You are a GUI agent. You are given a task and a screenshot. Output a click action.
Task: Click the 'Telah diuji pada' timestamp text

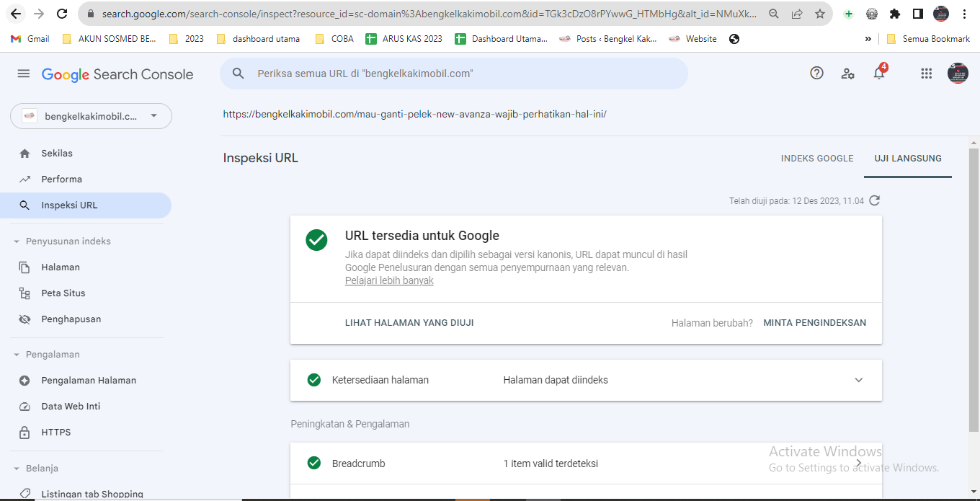tap(796, 200)
